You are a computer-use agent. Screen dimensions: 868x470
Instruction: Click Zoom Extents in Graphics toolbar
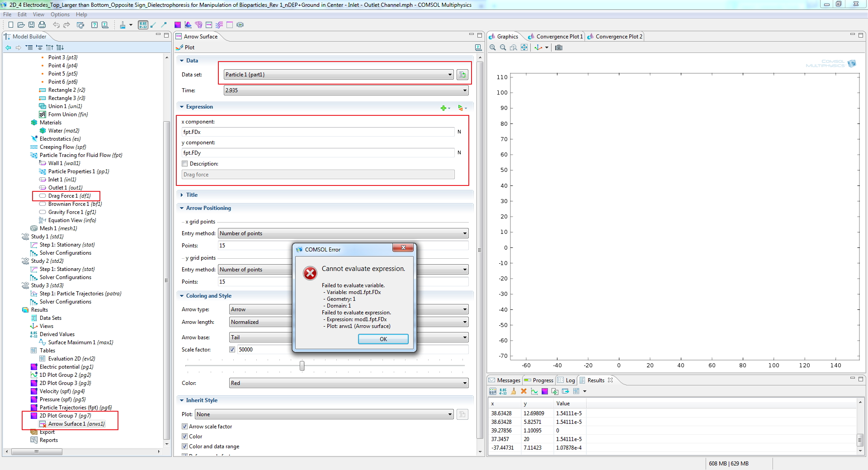click(x=524, y=47)
